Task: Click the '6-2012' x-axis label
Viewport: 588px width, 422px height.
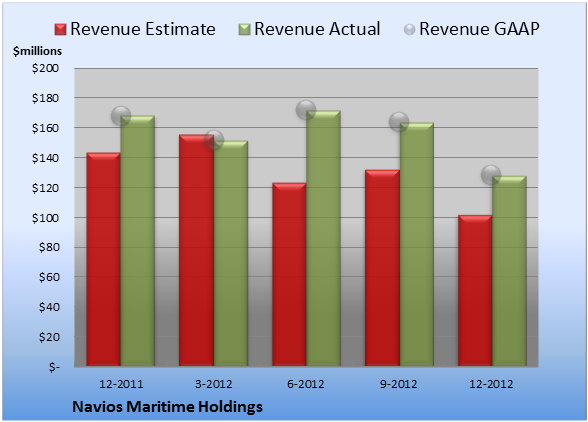Action: coord(306,384)
